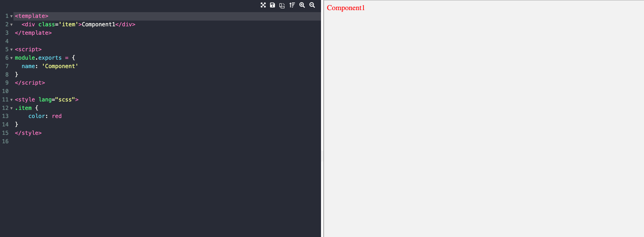Click the color property on line 13
Screen dimensions: 644x237
click(37, 116)
